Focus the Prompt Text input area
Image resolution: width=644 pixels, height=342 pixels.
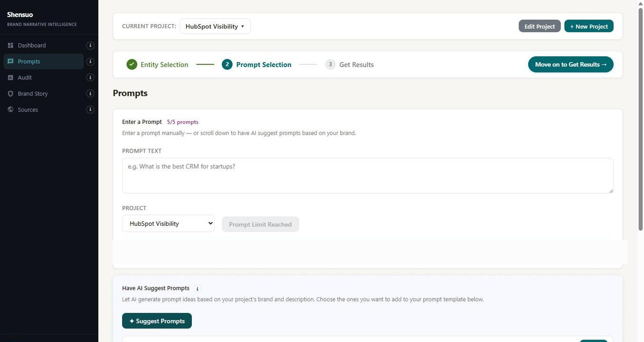pyautogui.click(x=367, y=176)
